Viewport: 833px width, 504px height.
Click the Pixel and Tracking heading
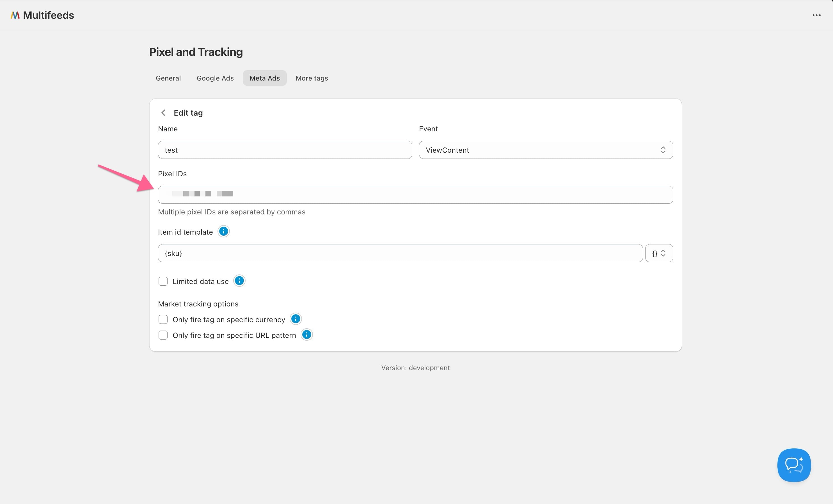pos(196,52)
